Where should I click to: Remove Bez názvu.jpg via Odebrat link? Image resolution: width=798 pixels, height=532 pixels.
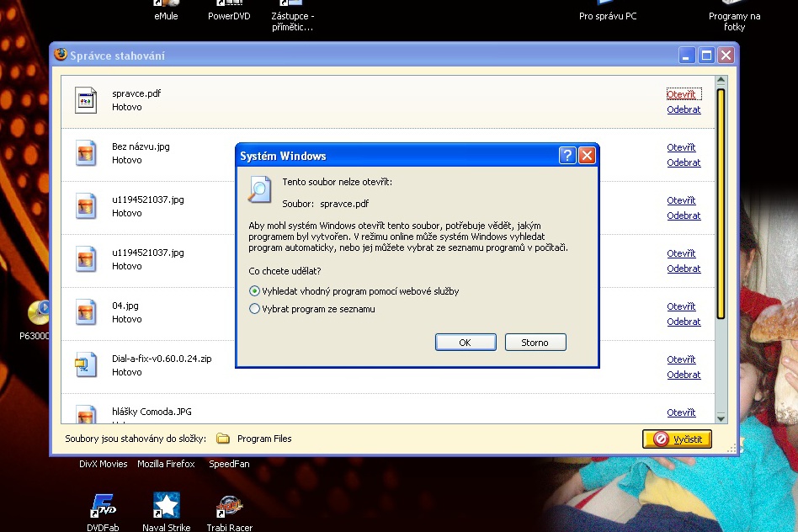tap(684, 162)
